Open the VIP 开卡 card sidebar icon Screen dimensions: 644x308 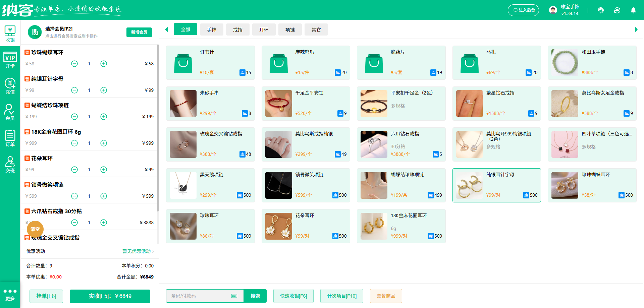click(x=10, y=60)
